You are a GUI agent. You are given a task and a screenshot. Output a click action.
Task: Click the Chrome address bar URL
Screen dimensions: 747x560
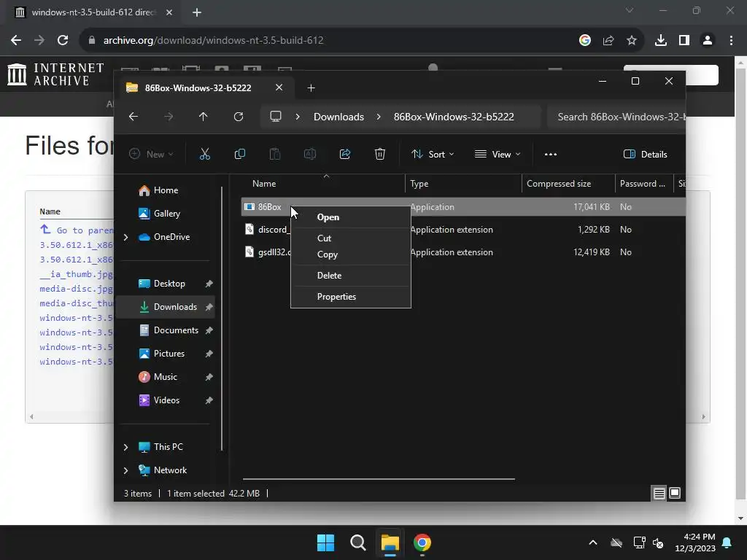pos(214,41)
